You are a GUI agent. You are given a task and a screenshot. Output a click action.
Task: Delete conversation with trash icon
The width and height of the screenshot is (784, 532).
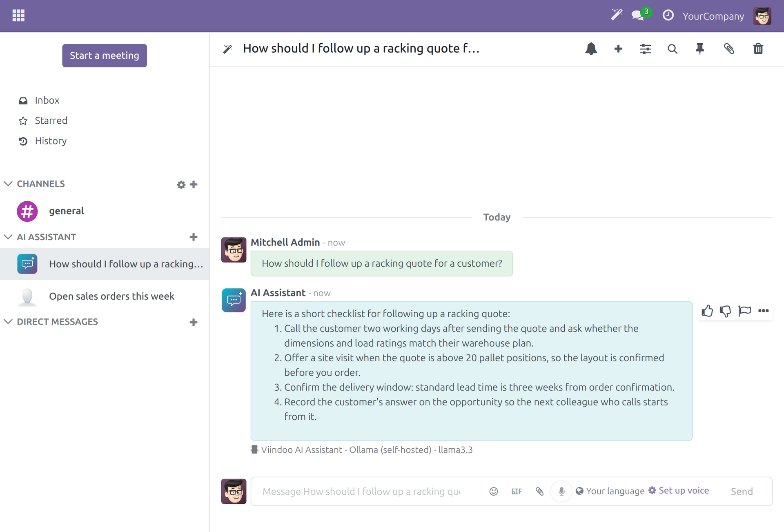(x=758, y=49)
